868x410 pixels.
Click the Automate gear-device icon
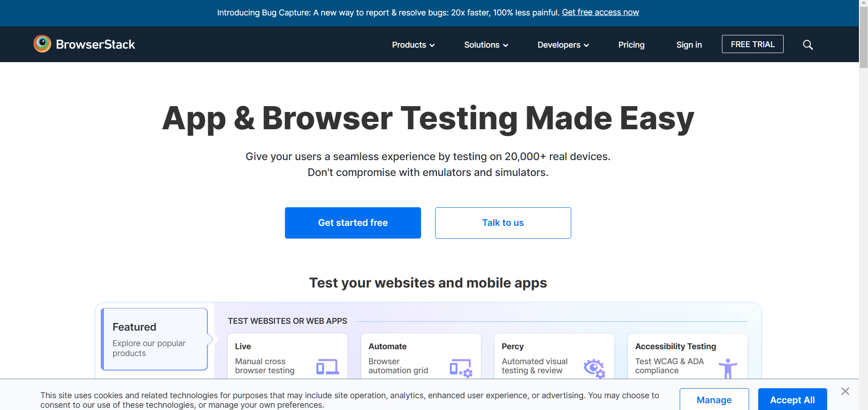tap(461, 368)
